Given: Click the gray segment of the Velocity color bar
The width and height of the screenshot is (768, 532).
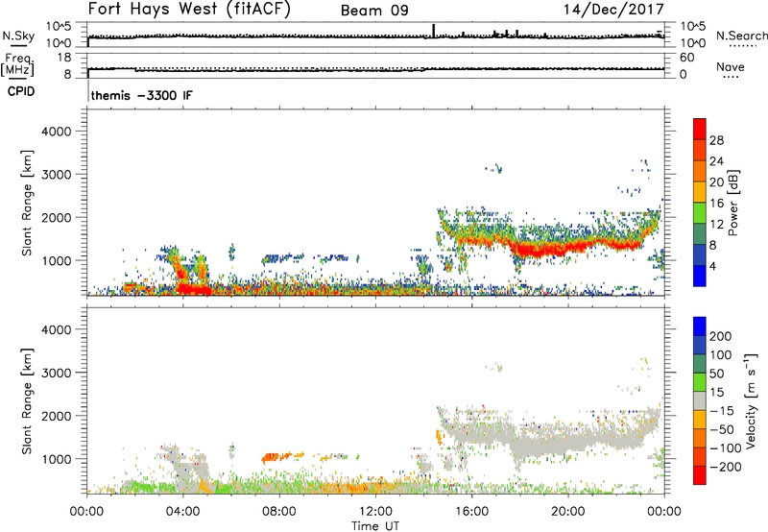Looking at the screenshot, I should pyautogui.click(x=700, y=400).
